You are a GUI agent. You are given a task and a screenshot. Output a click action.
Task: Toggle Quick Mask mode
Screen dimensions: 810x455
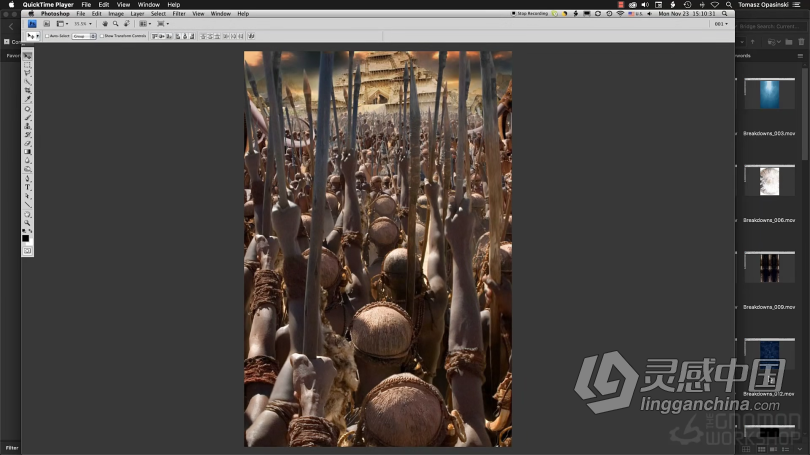tap(27, 251)
